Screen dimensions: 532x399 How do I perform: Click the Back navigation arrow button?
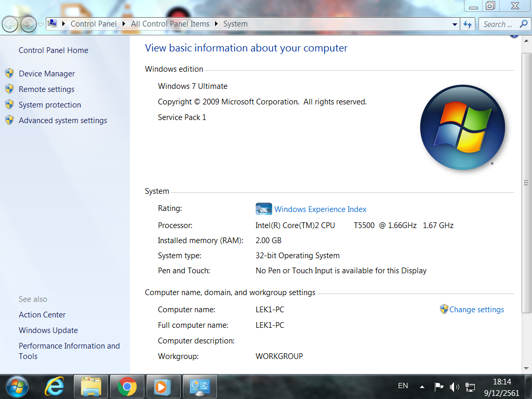(x=10, y=24)
